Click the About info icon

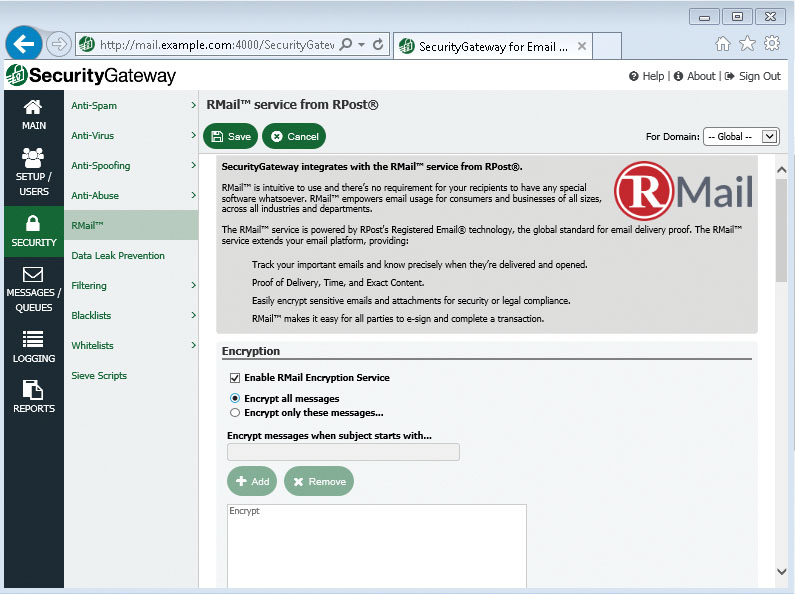click(x=678, y=76)
